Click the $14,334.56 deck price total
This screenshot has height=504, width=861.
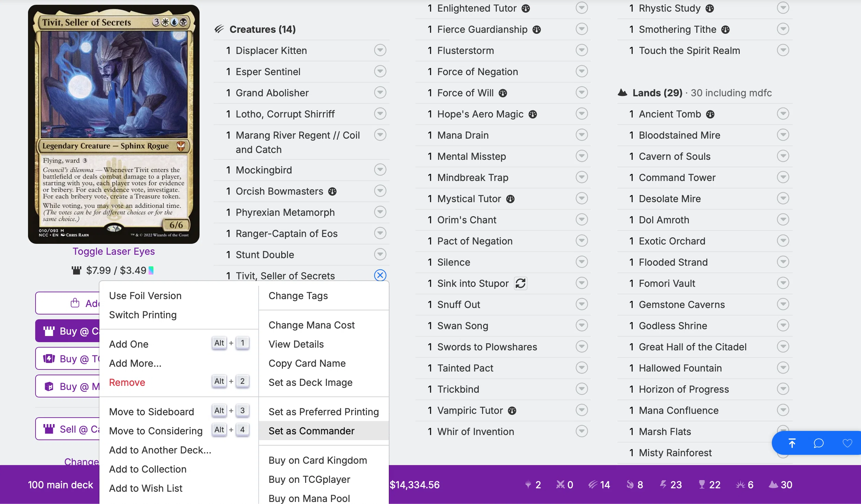click(x=414, y=485)
